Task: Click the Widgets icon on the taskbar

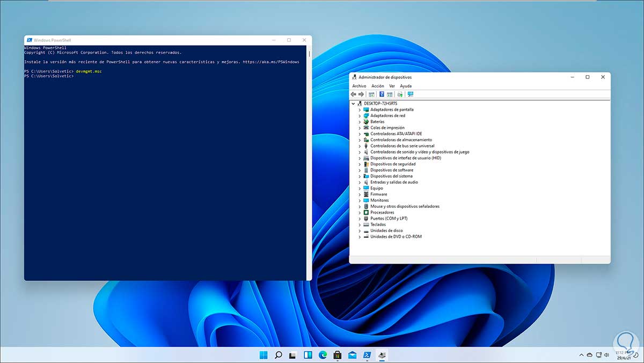Action: click(x=308, y=355)
